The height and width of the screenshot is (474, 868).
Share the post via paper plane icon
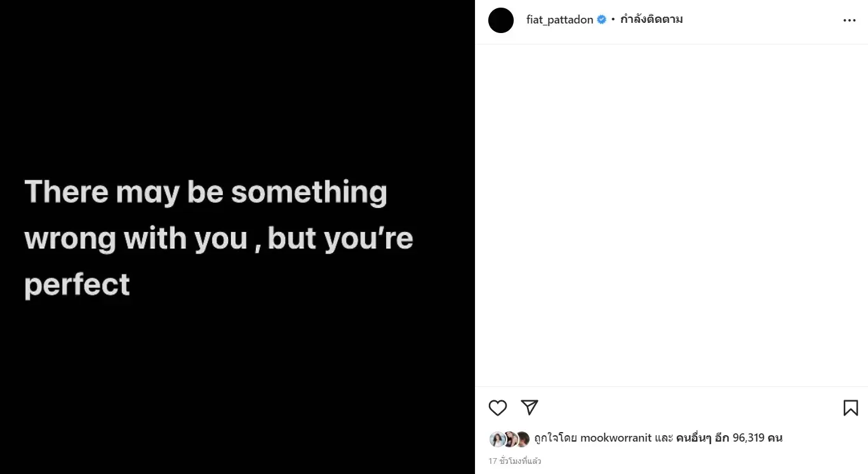(x=530, y=407)
